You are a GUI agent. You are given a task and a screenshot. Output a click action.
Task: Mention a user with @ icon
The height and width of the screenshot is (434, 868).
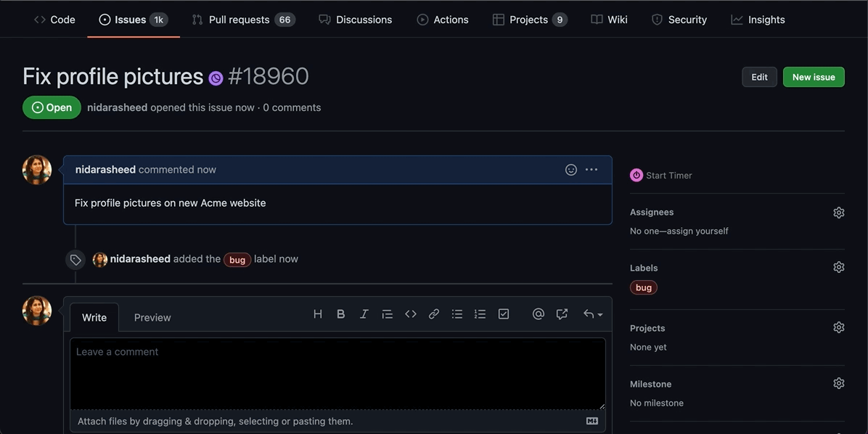click(539, 314)
